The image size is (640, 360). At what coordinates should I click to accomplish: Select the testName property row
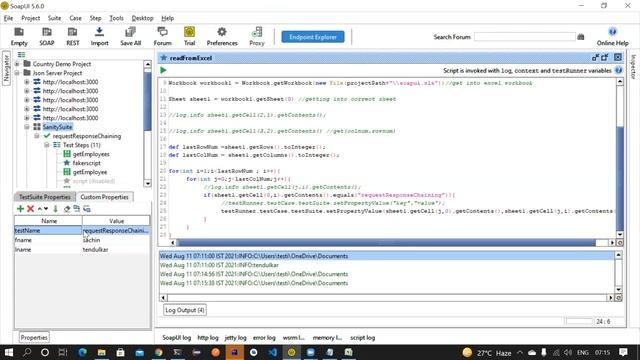[82, 231]
